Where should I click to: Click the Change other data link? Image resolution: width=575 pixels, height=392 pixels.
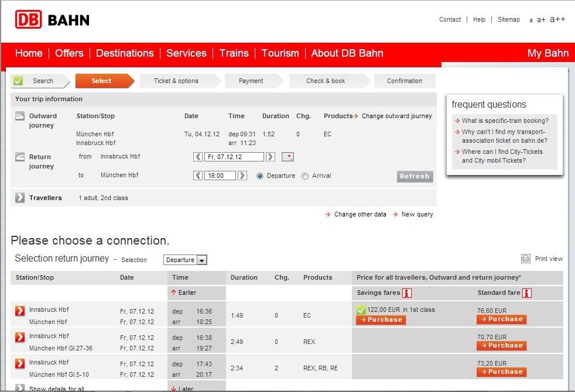[x=360, y=214]
